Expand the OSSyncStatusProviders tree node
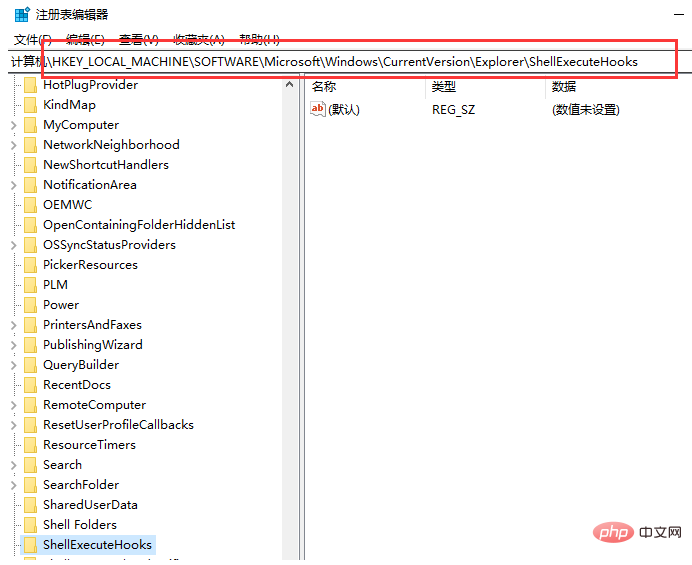692x565 pixels. click(14, 245)
